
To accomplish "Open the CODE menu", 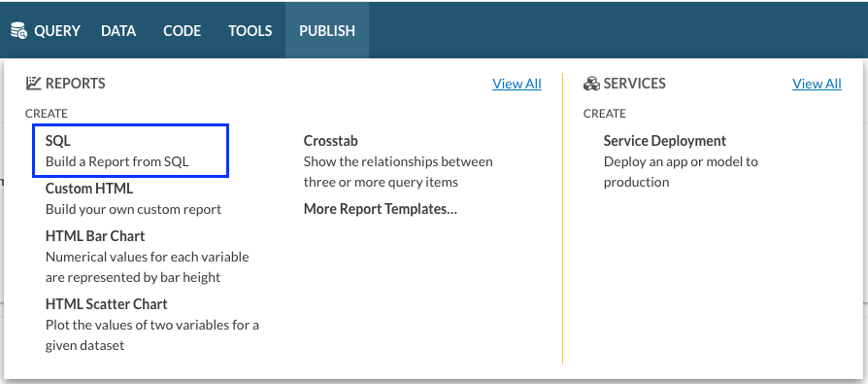I will click(183, 30).
